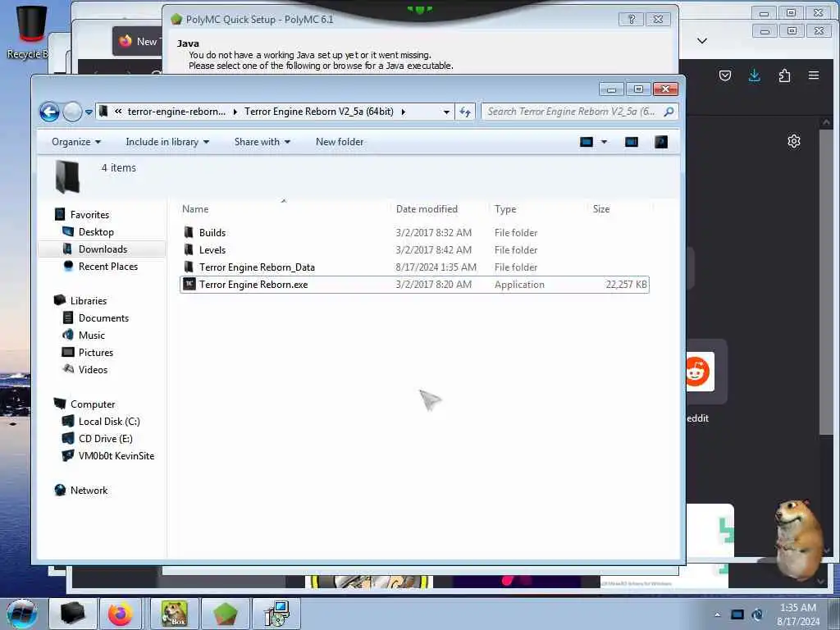This screenshot has height=630, width=840.
Task: Open the installer taskbar icon
Action: pyautogui.click(x=276, y=614)
